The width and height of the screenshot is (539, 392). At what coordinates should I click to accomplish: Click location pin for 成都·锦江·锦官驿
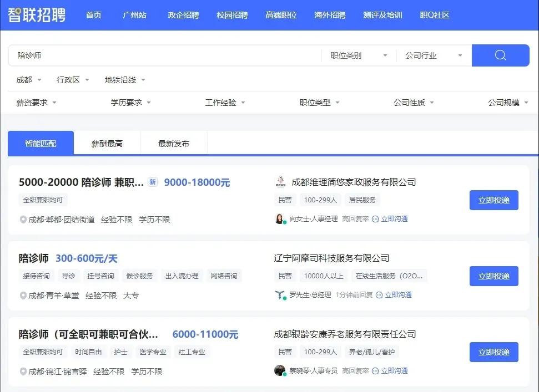(23, 371)
